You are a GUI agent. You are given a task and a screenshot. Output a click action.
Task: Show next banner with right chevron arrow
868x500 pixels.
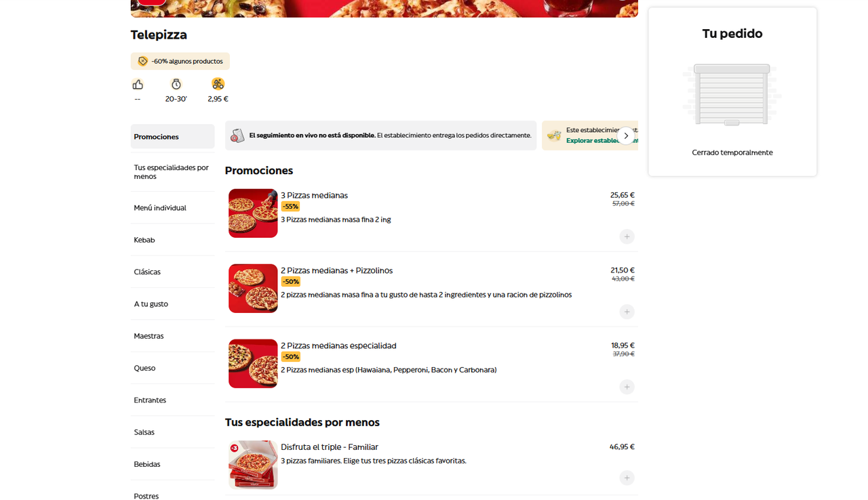626,136
